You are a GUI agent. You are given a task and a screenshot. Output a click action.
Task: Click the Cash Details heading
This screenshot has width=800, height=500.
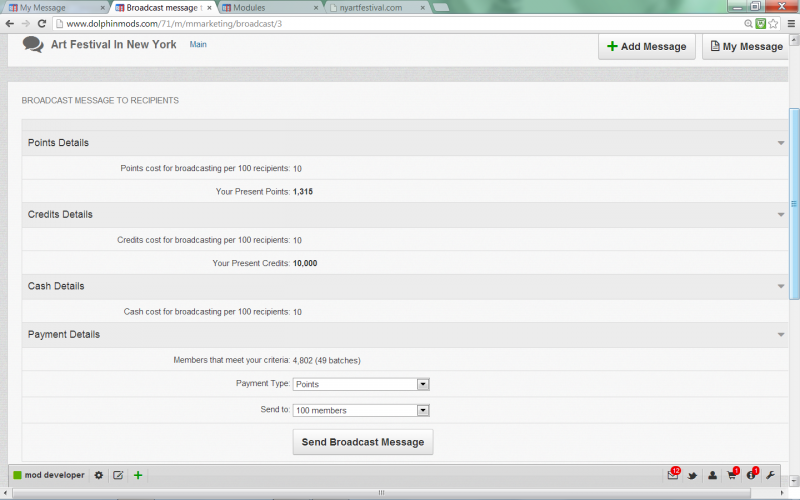56,286
